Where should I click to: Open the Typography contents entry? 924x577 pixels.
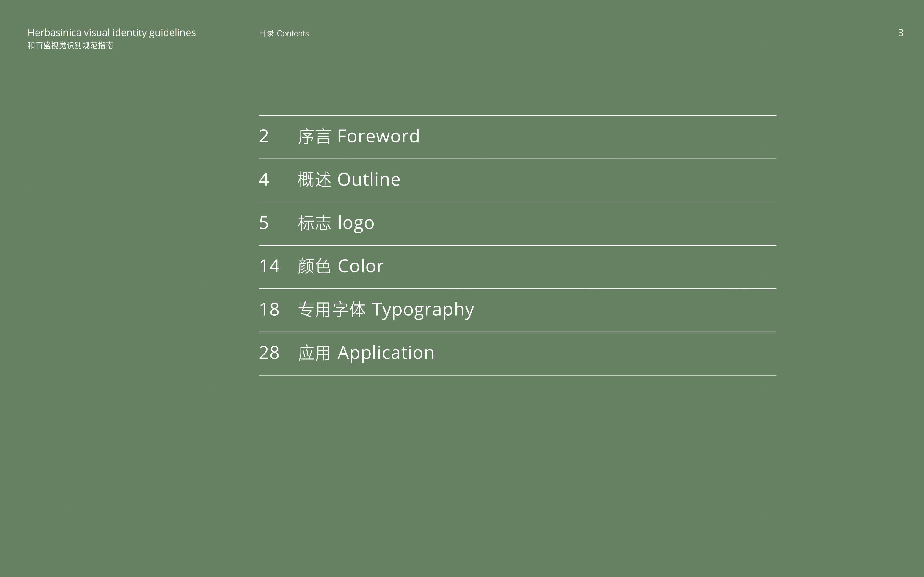(517, 310)
